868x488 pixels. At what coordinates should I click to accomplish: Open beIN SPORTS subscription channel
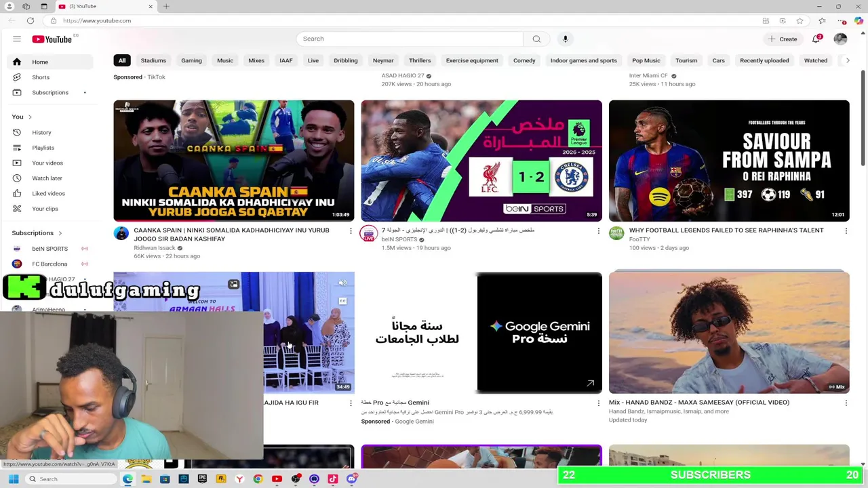(51, 249)
